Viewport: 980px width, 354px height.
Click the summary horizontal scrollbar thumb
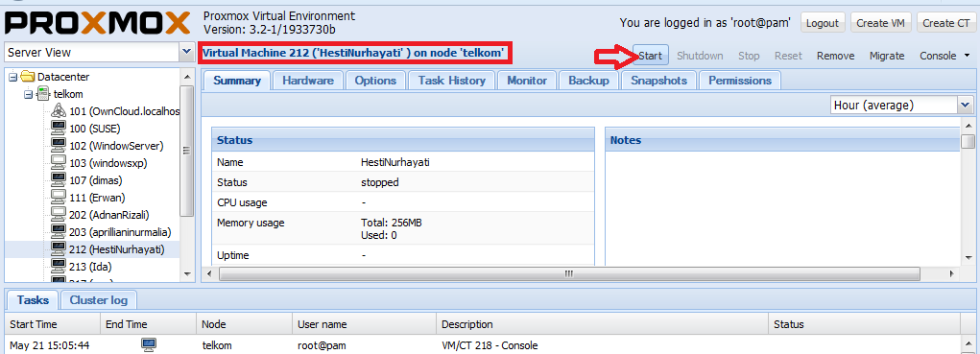569,273
